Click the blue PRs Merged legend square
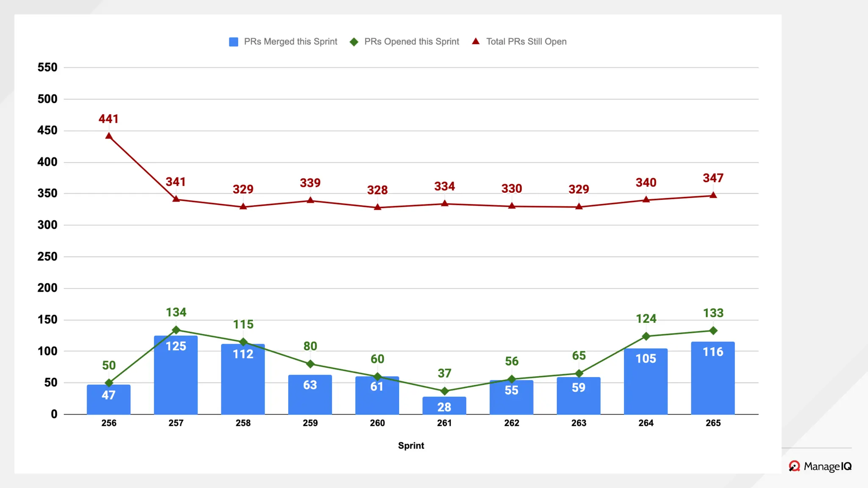The width and height of the screenshot is (868, 488). 234,42
